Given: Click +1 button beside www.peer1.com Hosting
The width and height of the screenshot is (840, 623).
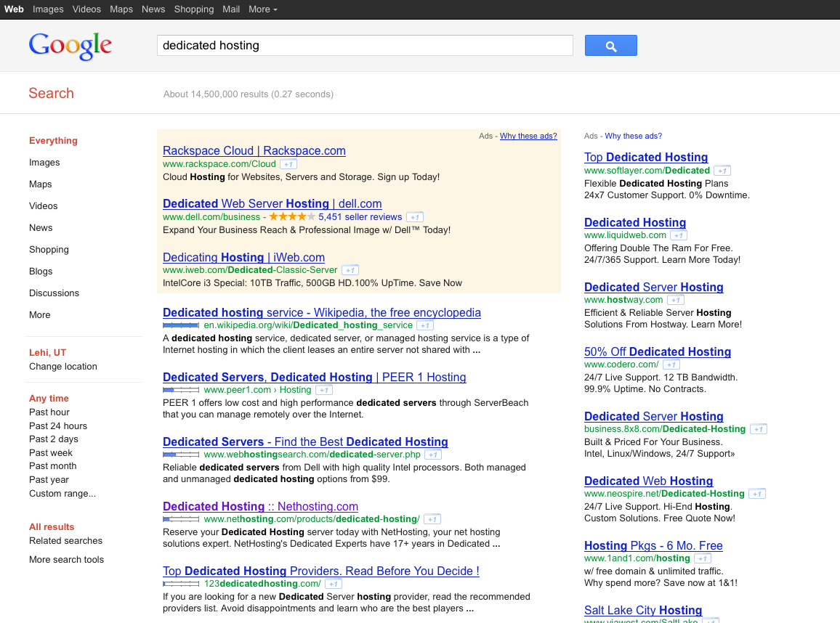Looking at the screenshot, I should click(324, 390).
